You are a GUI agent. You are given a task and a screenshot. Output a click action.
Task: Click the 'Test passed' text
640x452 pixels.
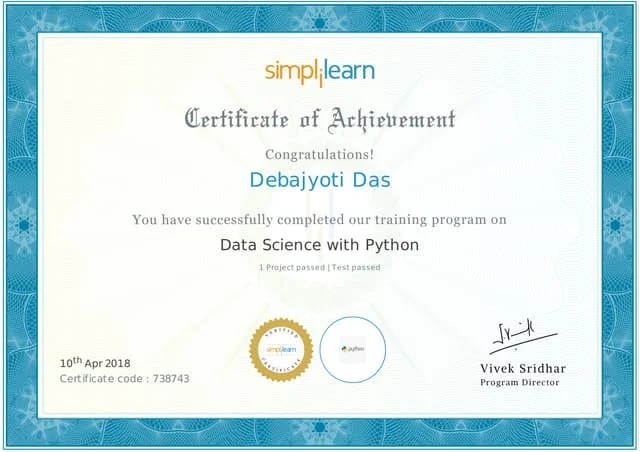(356, 267)
